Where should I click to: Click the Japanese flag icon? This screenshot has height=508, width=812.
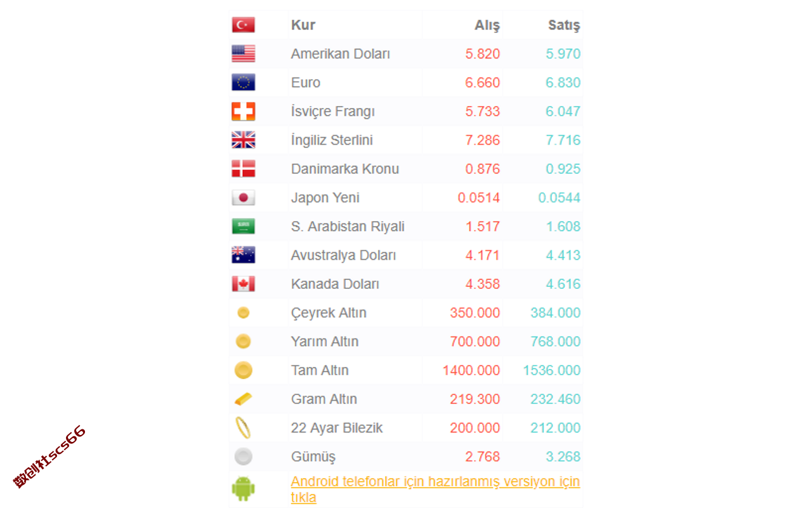click(x=243, y=197)
